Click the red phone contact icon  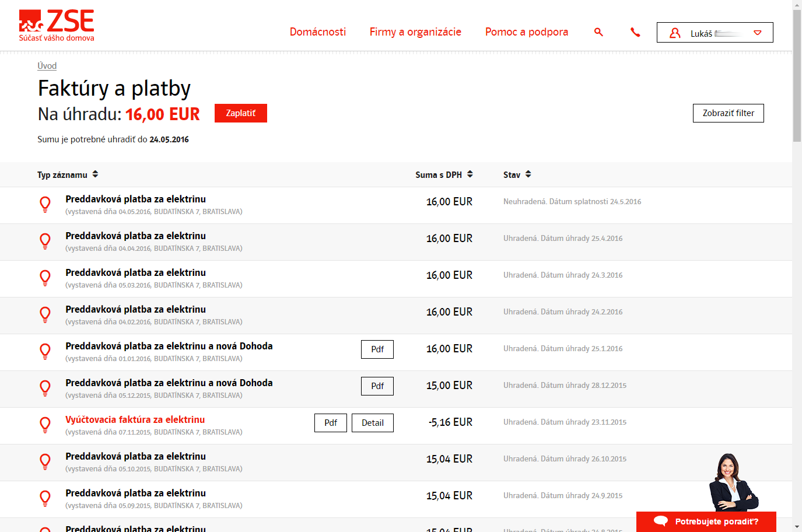[635, 32]
